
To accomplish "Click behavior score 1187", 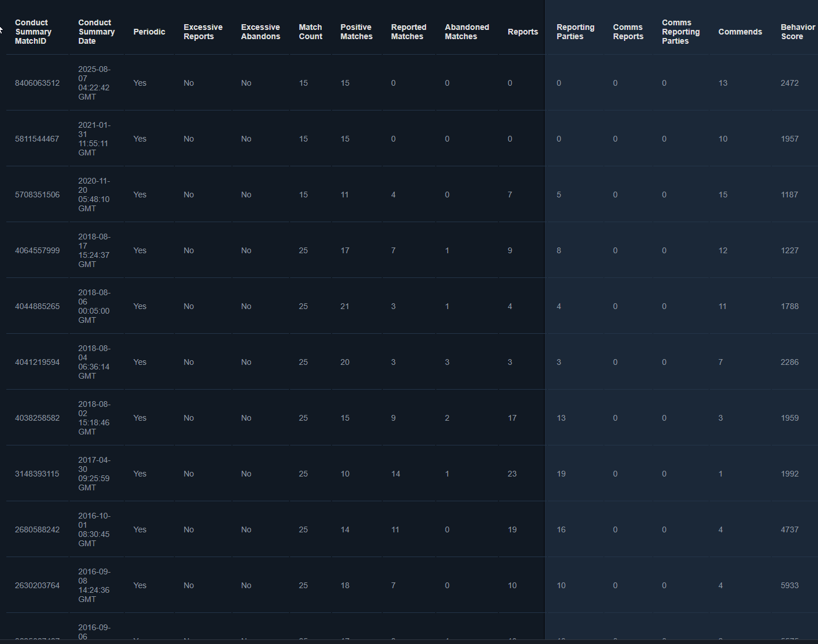I will point(790,195).
